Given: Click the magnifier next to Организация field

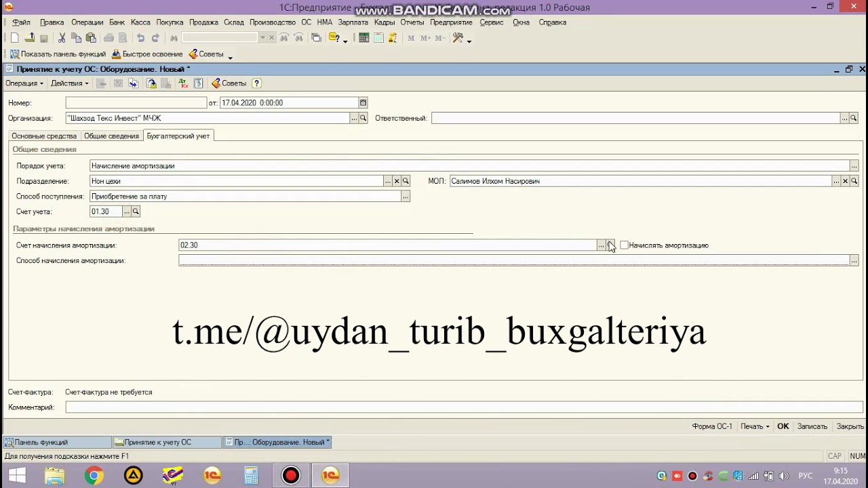Looking at the screenshot, I should pos(363,118).
